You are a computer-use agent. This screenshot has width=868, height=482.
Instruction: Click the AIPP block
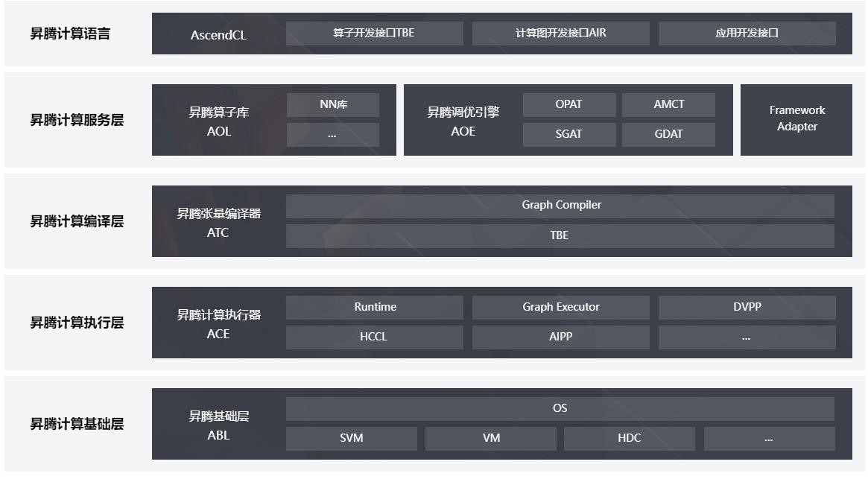[x=560, y=337]
